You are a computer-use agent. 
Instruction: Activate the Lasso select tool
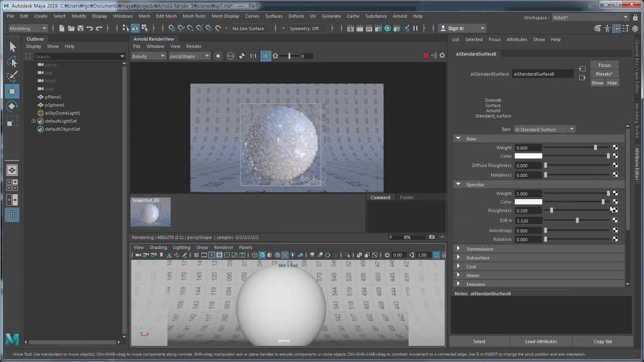coord(12,62)
